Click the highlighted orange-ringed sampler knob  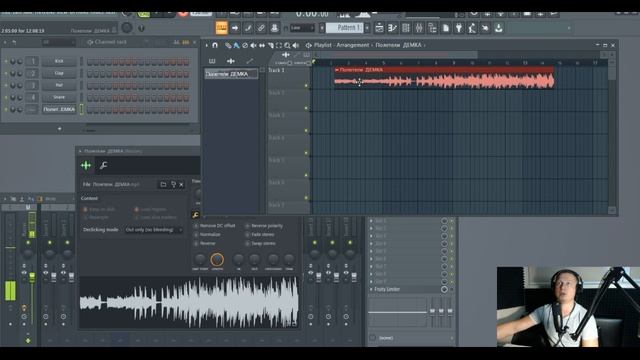pyautogui.click(x=217, y=260)
